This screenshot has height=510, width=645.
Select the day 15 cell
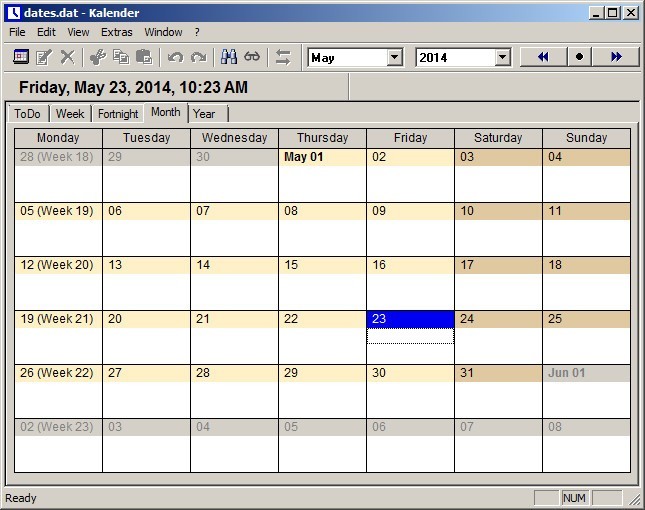point(322,283)
